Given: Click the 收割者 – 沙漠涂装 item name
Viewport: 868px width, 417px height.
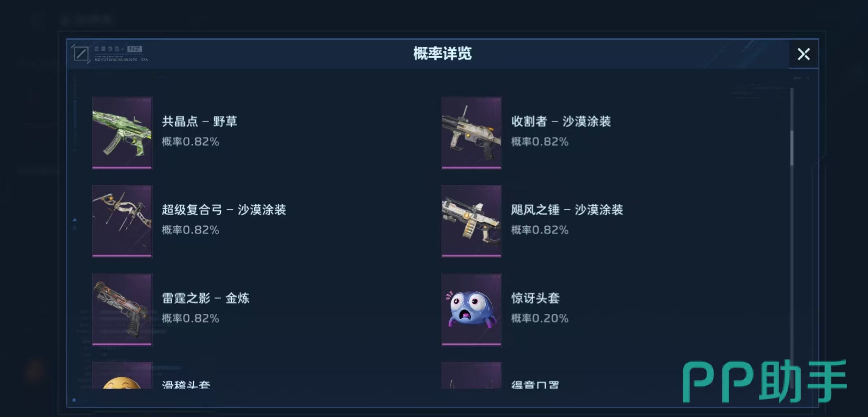Looking at the screenshot, I should (561, 121).
